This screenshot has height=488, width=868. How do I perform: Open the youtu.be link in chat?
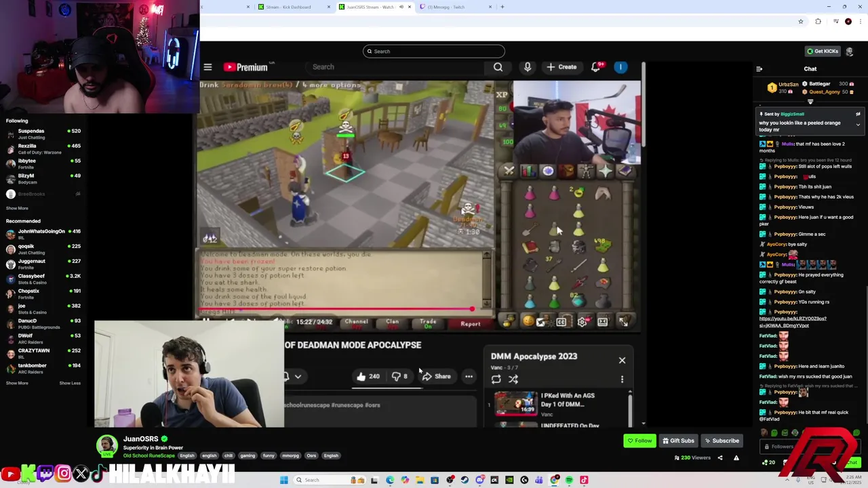click(793, 322)
